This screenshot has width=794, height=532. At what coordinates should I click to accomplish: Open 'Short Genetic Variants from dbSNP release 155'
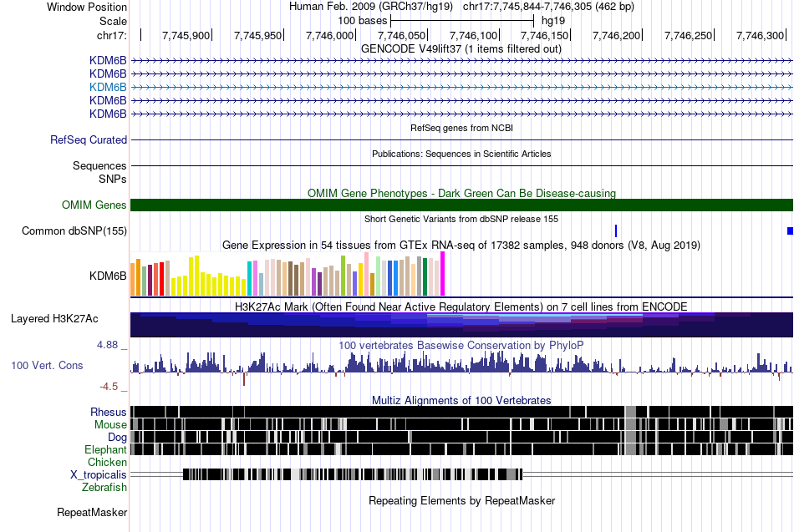461,219
